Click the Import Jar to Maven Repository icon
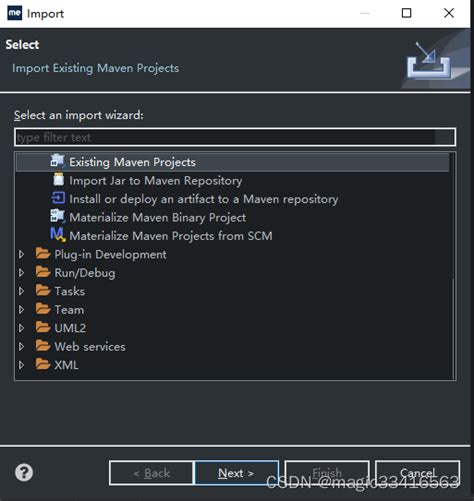The width and height of the screenshot is (474, 501). click(x=59, y=179)
